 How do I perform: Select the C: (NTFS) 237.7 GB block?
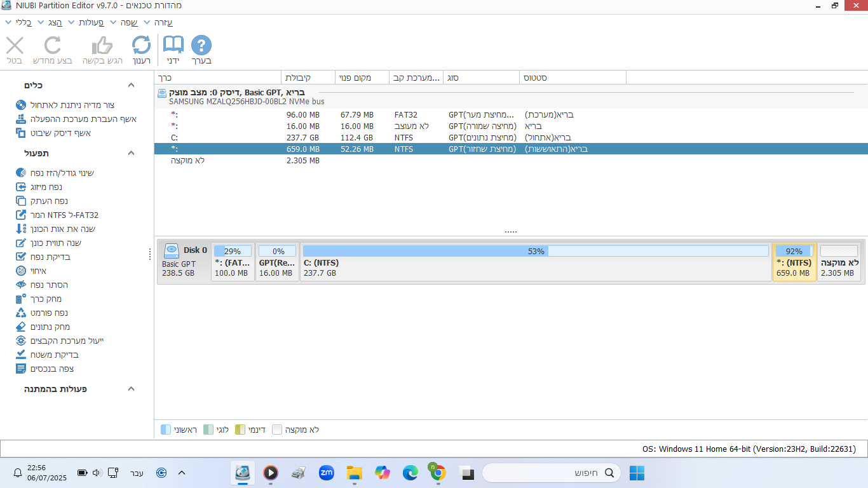tap(536, 261)
